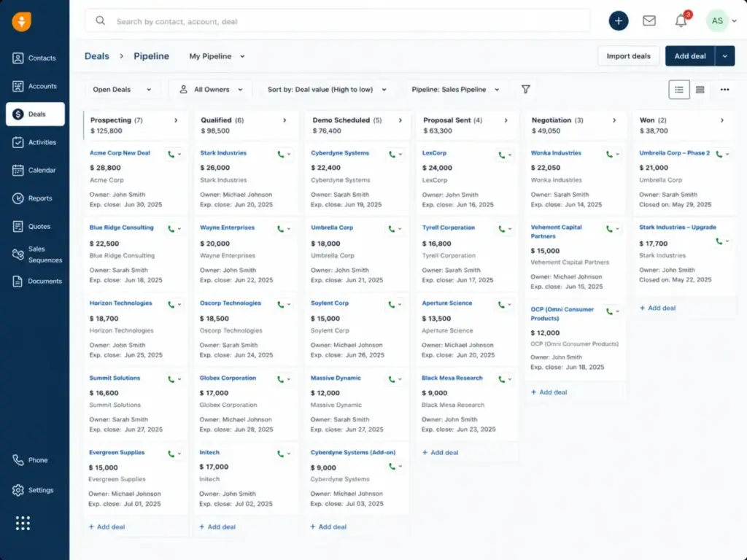Open the Phone sidebar item
Viewport: 747px width, 560px height.
click(30, 460)
